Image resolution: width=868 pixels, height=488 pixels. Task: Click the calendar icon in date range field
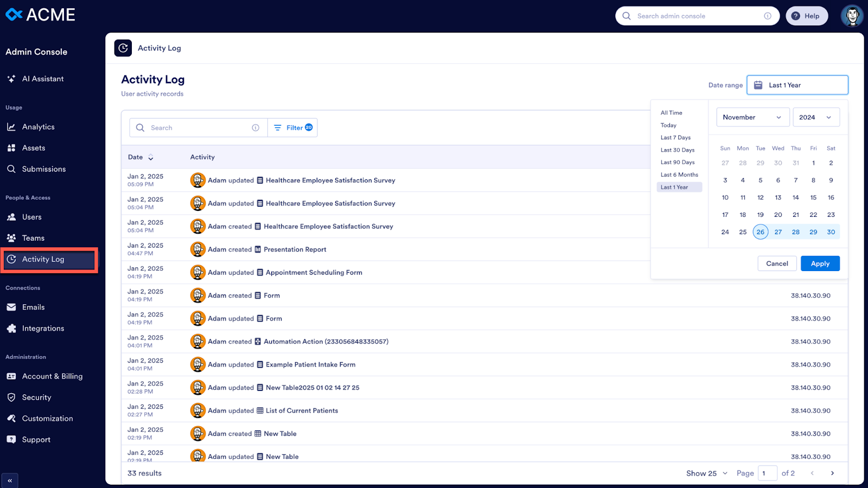click(758, 85)
